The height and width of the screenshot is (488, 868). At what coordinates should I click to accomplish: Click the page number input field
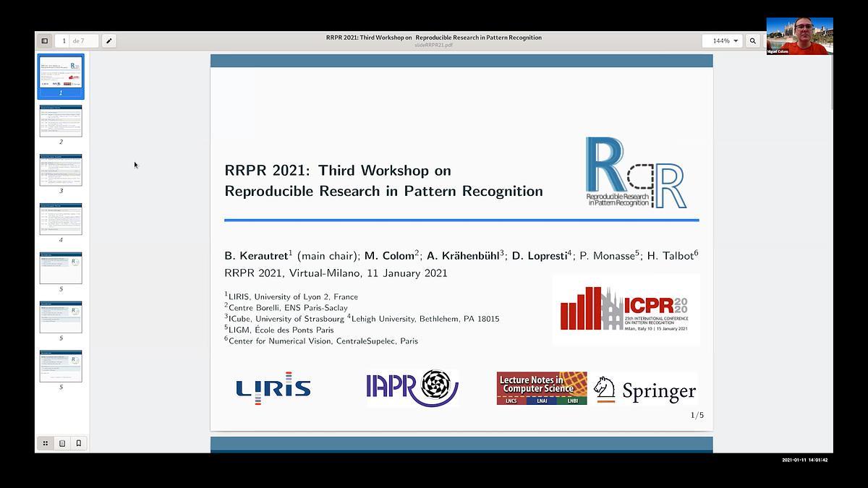(64, 41)
